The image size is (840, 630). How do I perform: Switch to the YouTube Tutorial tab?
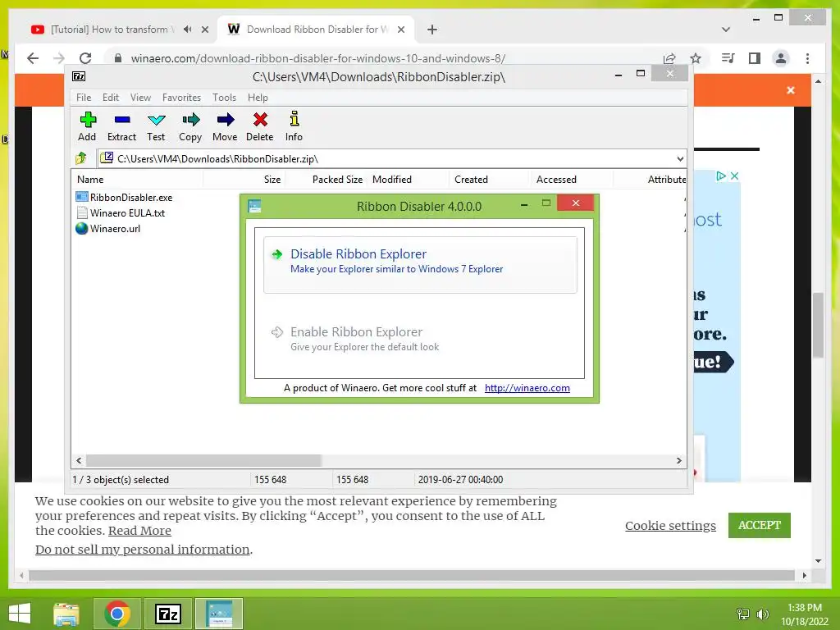(112, 30)
